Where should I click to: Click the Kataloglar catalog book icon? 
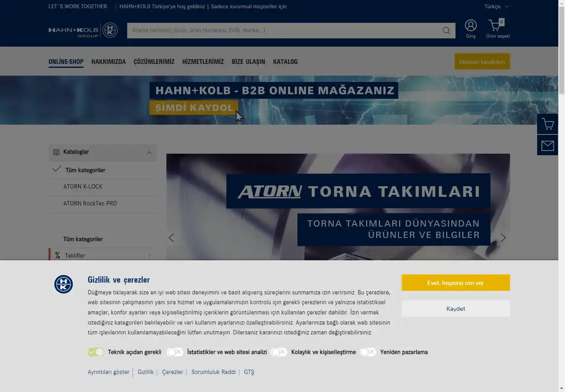(56, 152)
